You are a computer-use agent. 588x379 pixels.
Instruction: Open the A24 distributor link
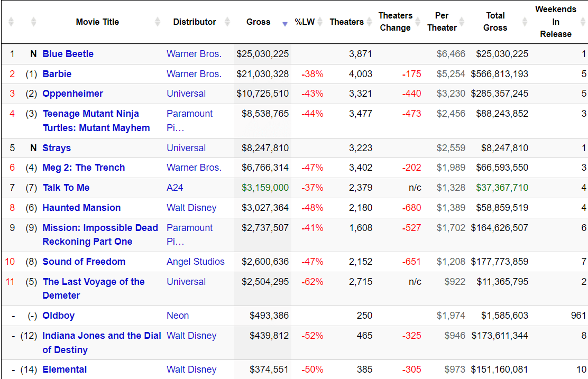tap(175, 188)
